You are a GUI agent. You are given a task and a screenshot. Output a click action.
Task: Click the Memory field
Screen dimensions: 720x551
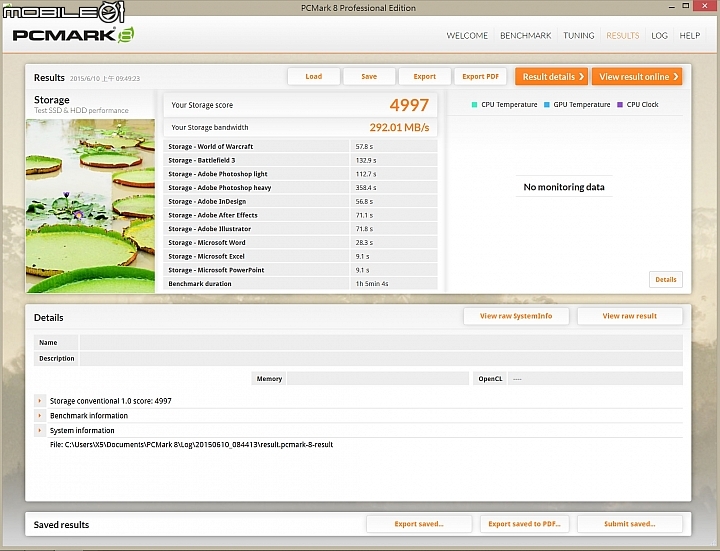pyautogui.click(x=378, y=379)
